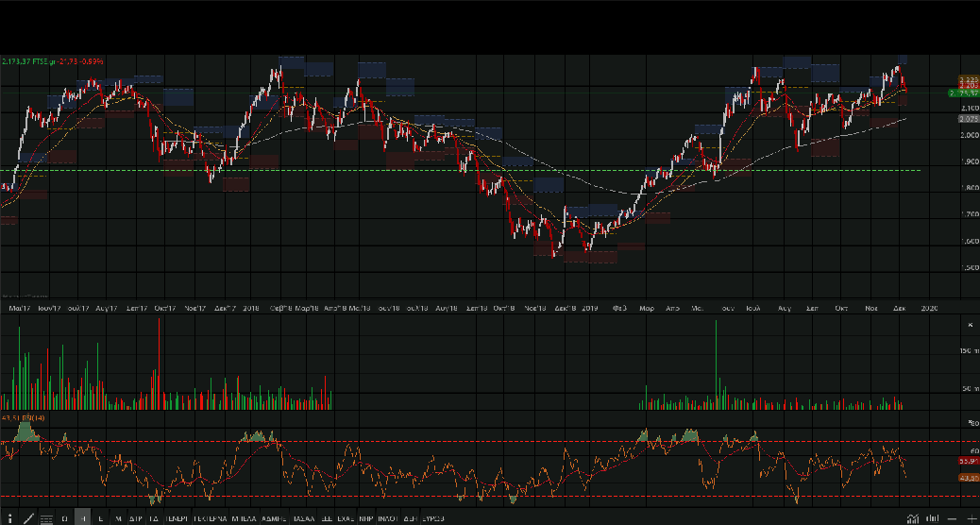The height and width of the screenshot is (525, 980).
Task: Change chart type with the bars icon
Action: (x=932, y=518)
